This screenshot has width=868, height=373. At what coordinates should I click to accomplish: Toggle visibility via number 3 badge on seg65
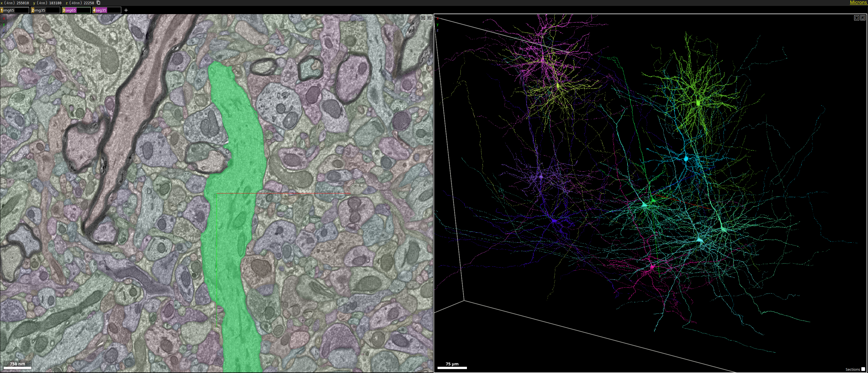click(x=64, y=10)
